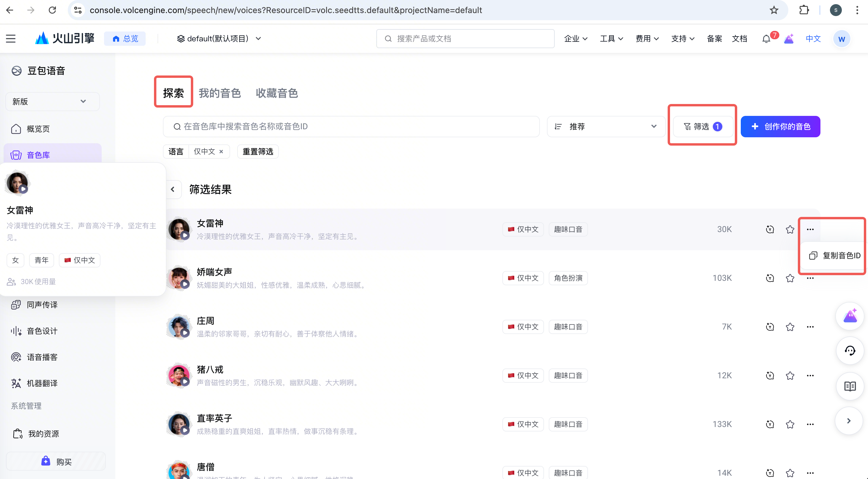The width and height of the screenshot is (868, 479).
Task: Click the Volcengine logo
Action: coord(65,38)
